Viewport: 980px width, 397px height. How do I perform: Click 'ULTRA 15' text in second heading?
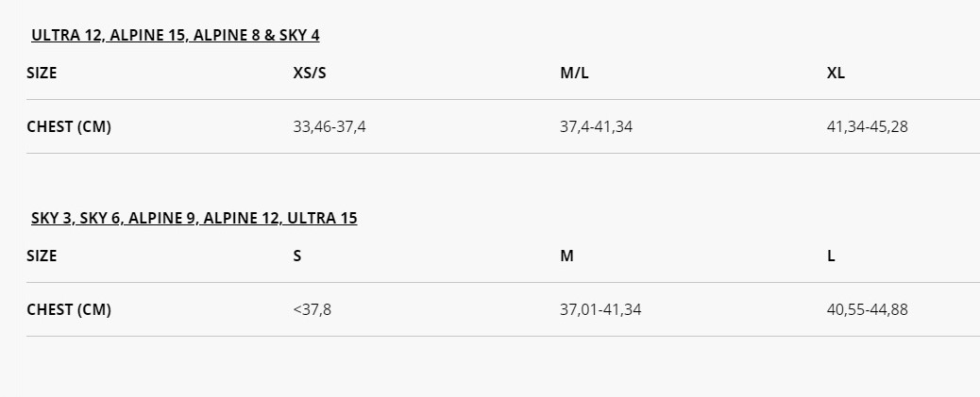point(323,219)
